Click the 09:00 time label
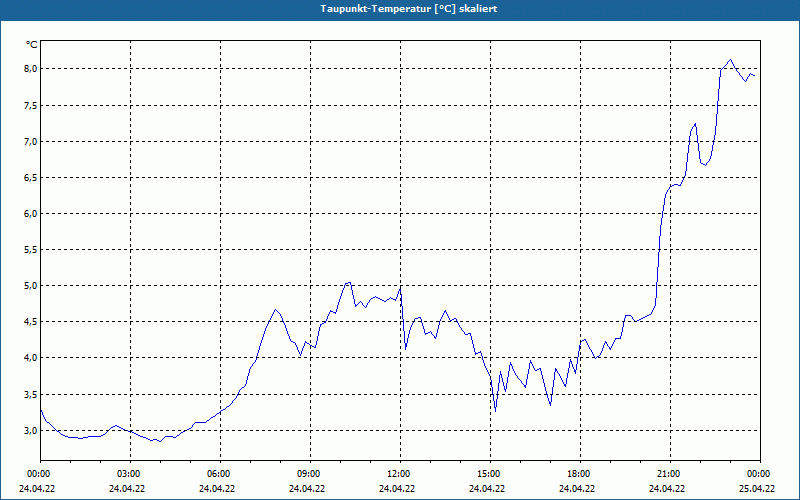The height and width of the screenshot is (500, 800). [310, 474]
